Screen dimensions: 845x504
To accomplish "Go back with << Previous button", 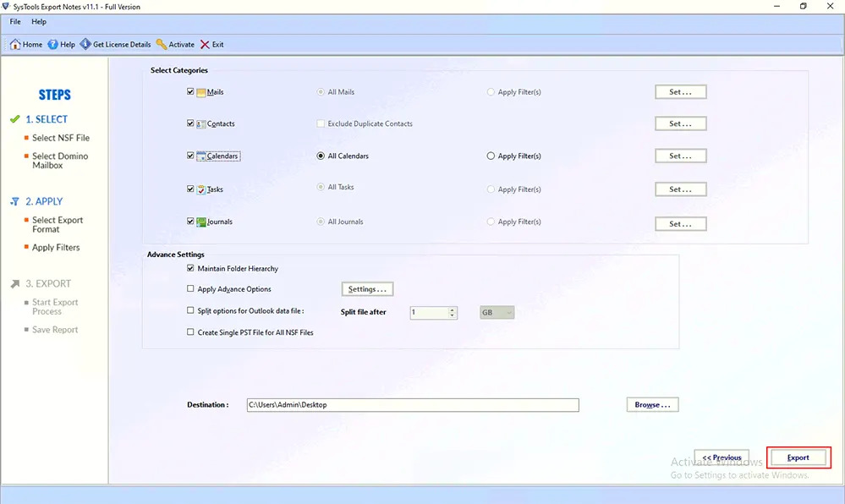I will (722, 457).
